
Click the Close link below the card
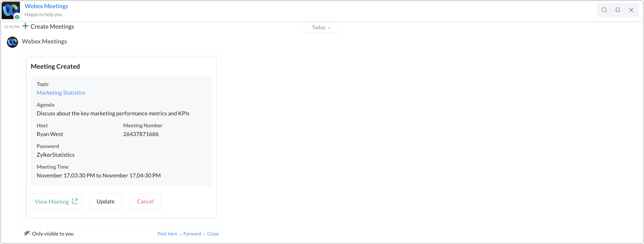[x=213, y=234]
